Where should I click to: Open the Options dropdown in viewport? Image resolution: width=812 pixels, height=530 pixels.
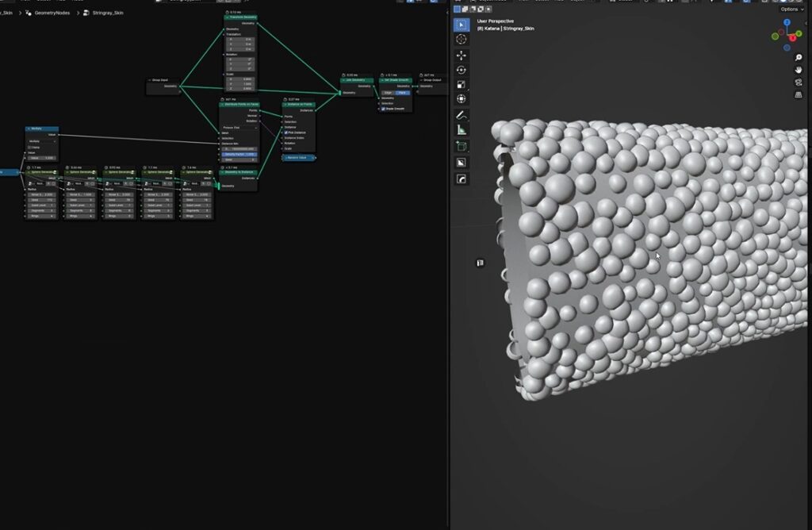click(793, 9)
